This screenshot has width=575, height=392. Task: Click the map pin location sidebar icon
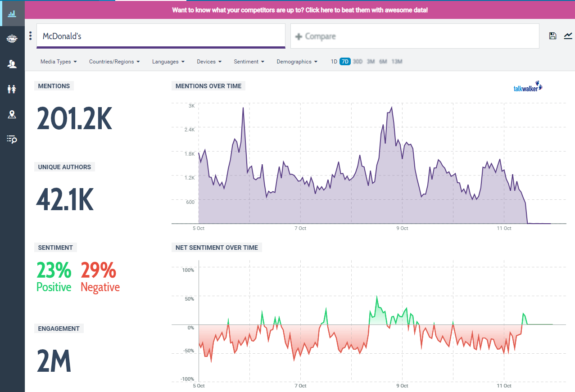coord(12,115)
